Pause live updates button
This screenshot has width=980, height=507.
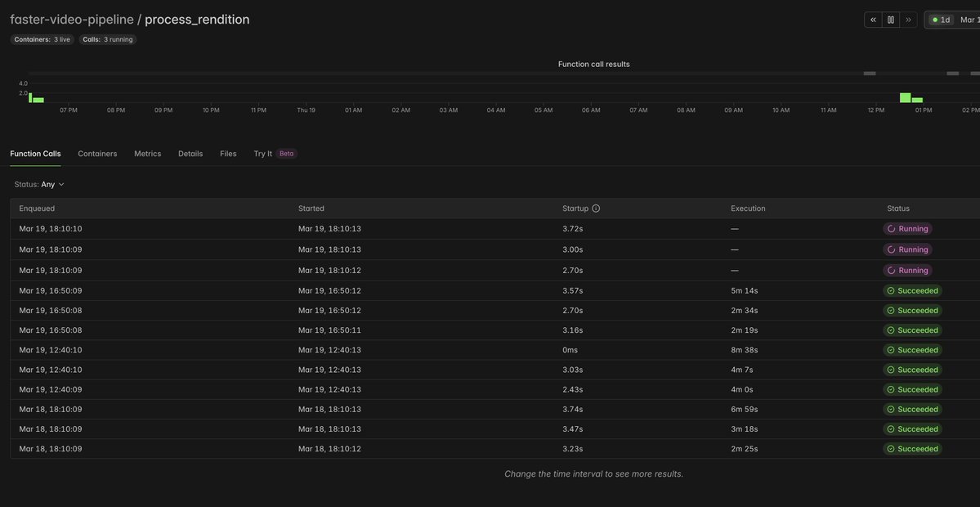point(891,20)
